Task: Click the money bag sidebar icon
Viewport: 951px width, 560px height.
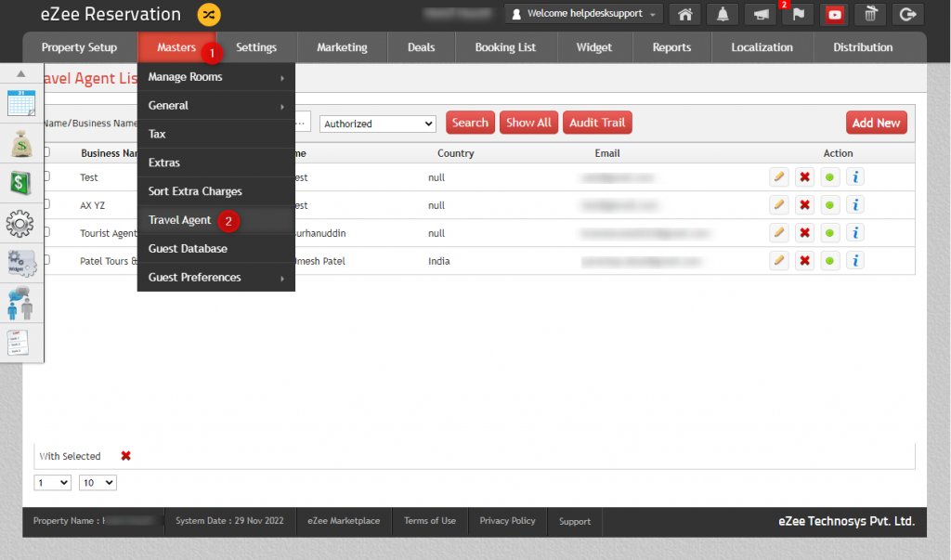Action: point(21,144)
